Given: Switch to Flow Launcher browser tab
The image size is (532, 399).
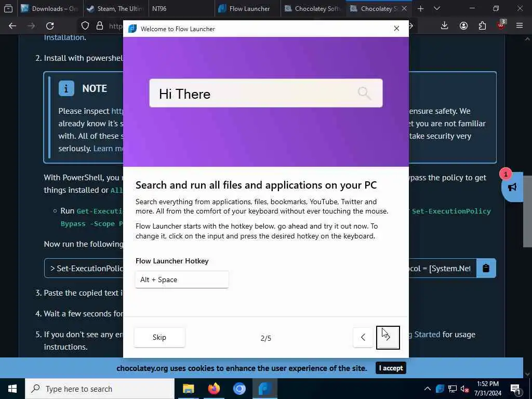Looking at the screenshot, I should point(248,8).
